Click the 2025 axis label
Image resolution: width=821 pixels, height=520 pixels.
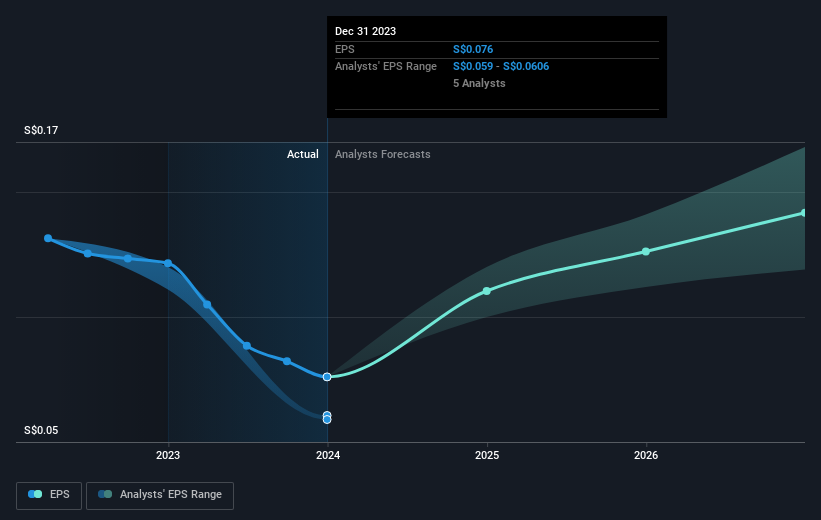486,455
